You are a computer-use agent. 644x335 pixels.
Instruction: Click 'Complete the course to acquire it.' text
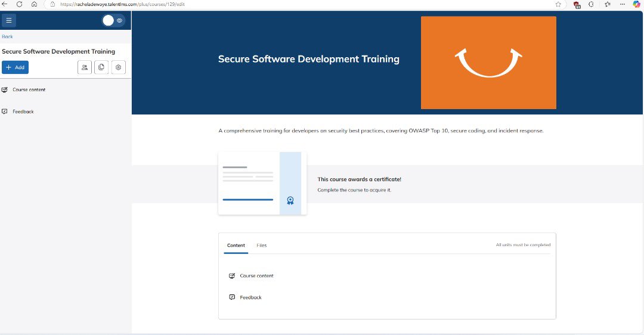click(354, 190)
